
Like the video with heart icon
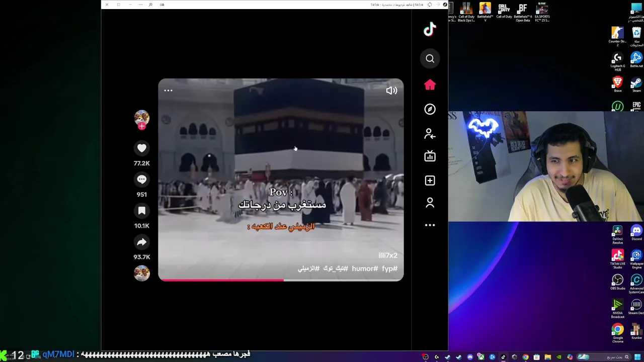pyautogui.click(x=141, y=148)
